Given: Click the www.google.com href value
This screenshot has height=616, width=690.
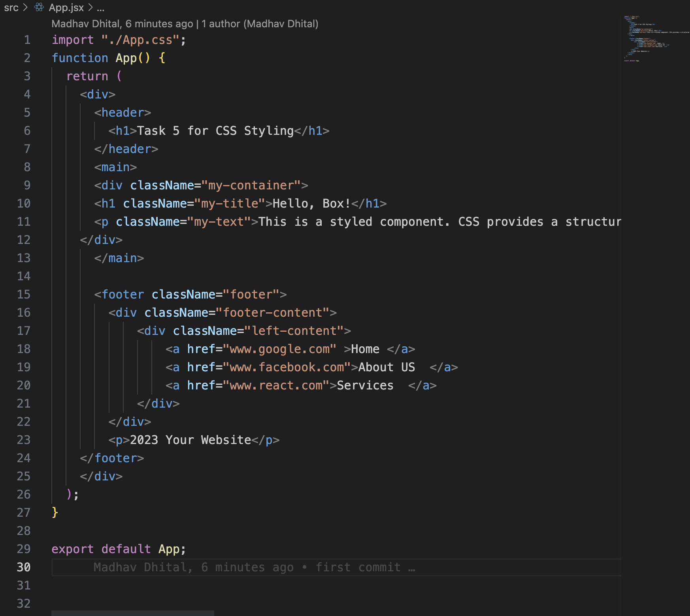Looking at the screenshot, I should [280, 349].
